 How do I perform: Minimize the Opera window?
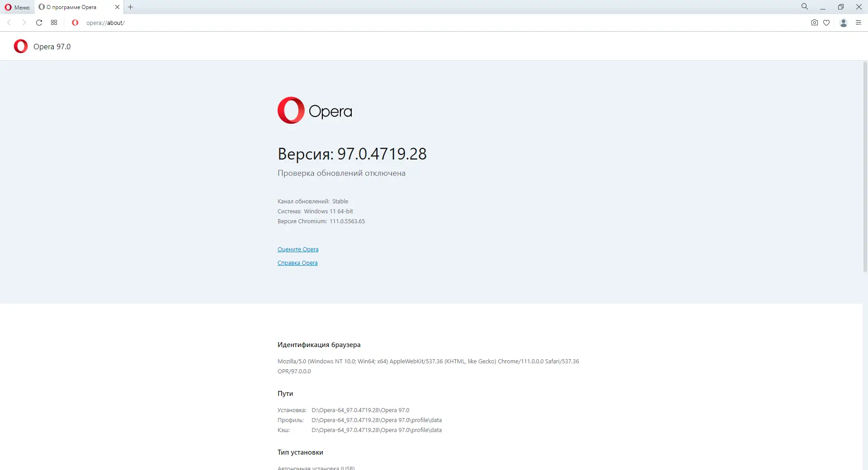tap(823, 7)
